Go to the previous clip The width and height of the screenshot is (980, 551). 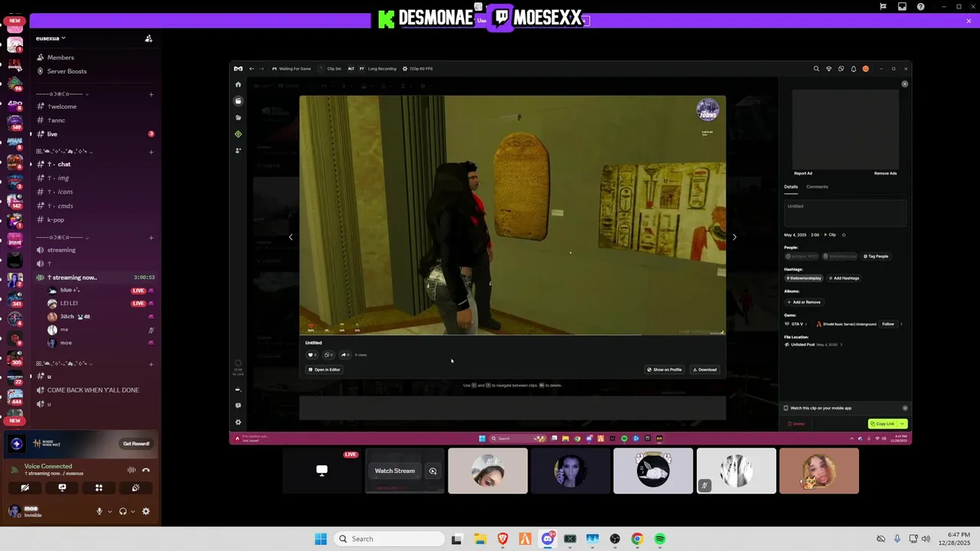(290, 236)
